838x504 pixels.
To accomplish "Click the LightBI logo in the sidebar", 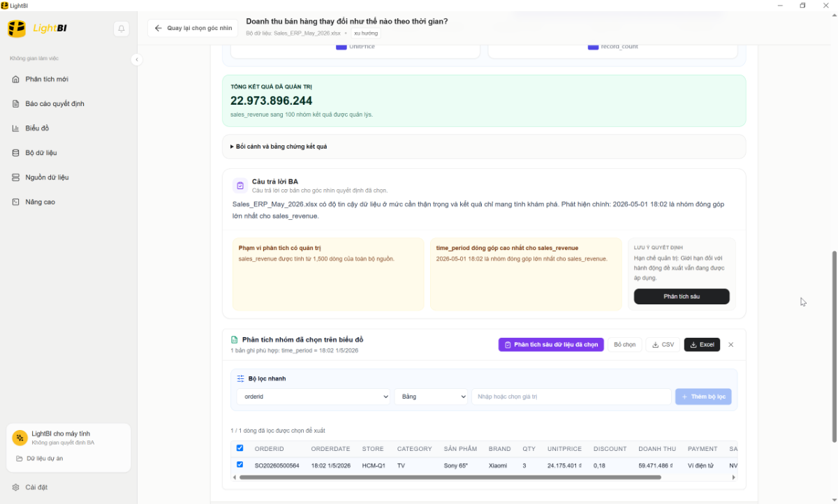I will pyautogui.click(x=37, y=29).
